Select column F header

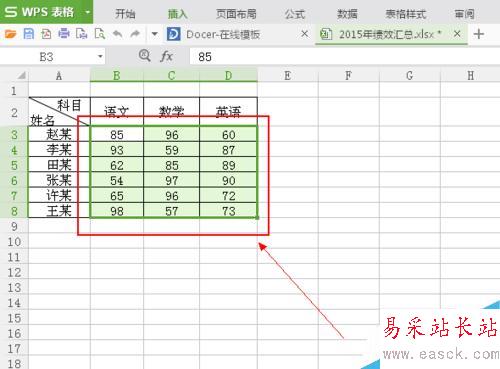point(348,75)
